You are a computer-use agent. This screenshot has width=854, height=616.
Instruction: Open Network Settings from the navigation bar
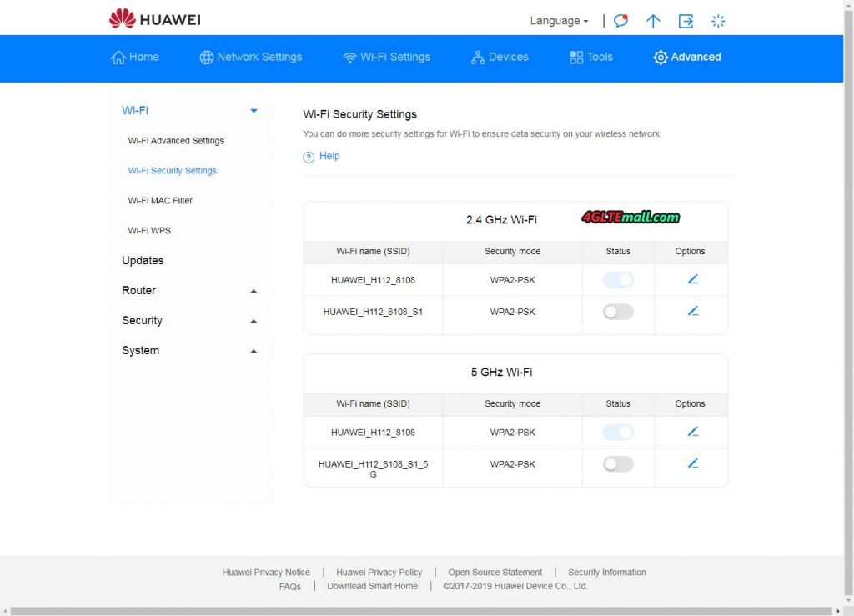(x=250, y=58)
